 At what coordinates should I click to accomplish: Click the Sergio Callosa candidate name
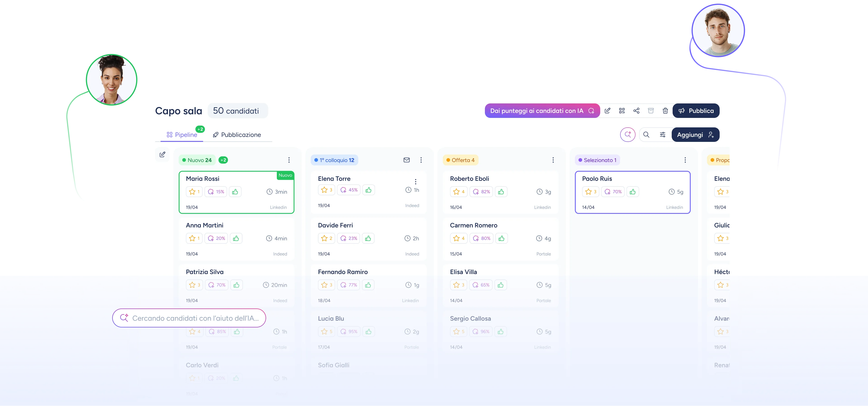click(x=470, y=318)
